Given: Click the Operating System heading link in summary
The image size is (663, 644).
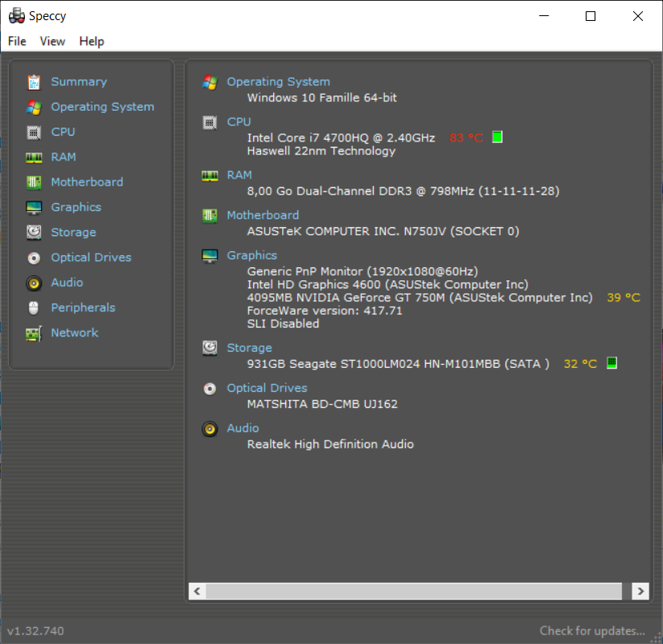Looking at the screenshot, I should coord(278,81).
